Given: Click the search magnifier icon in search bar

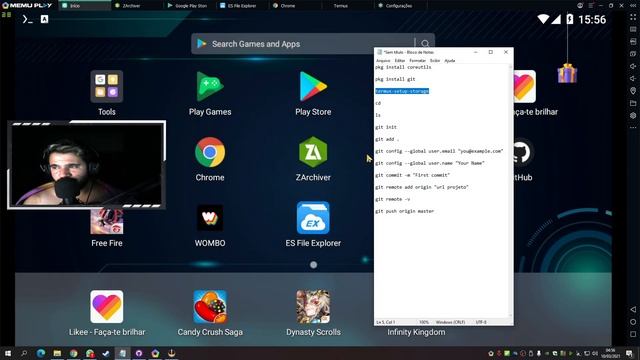Looking at the screenshot, I should point(425,44).
